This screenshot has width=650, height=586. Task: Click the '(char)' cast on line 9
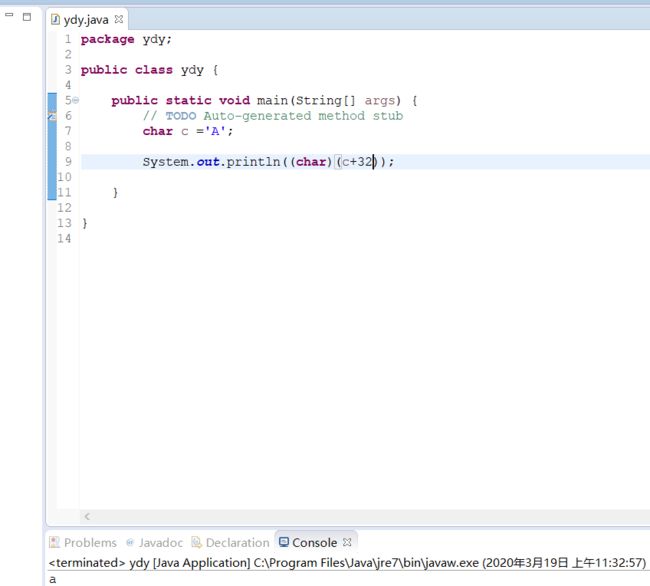coord(311,162)
